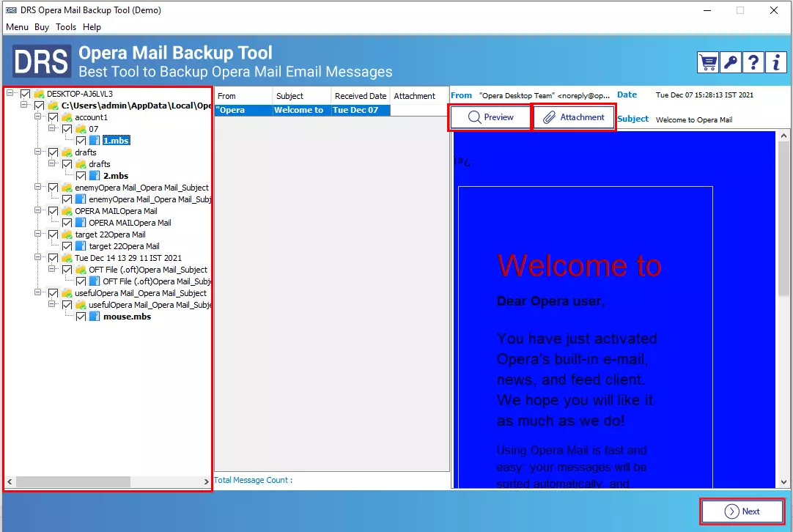Uncheck the DESKTOP-AJ6LVL3 checkbox
Image resolution: width=793 pixels, height=532 pixels.
(x=26, y=93)
